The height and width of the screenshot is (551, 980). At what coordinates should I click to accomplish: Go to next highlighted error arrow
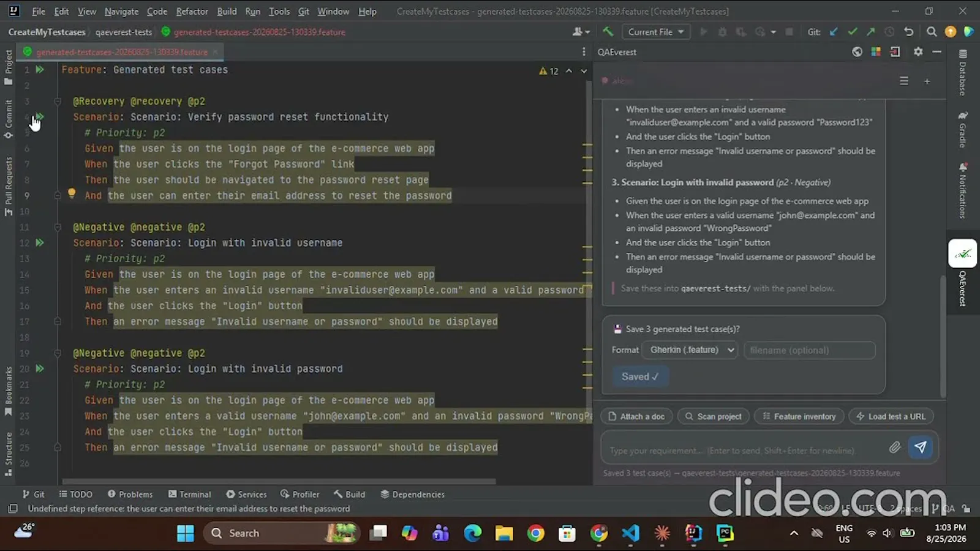(584, 71)
